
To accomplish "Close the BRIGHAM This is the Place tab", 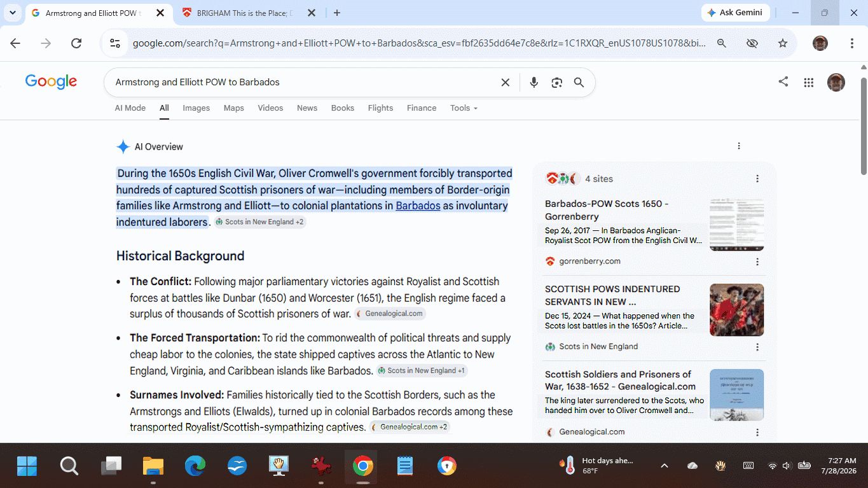I will tap(312, 13).
